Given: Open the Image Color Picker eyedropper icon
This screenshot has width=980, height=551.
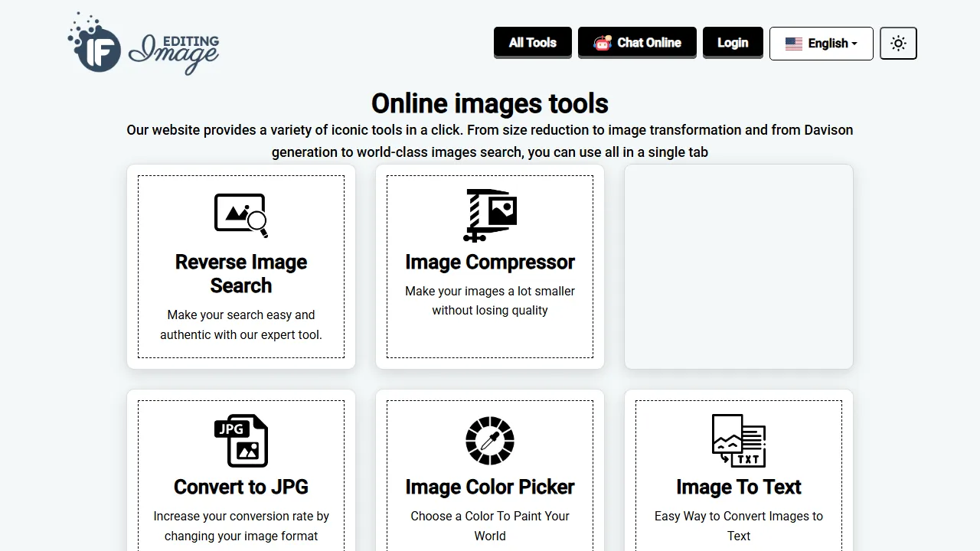Looking at the screenshot, I should point(489,440).
